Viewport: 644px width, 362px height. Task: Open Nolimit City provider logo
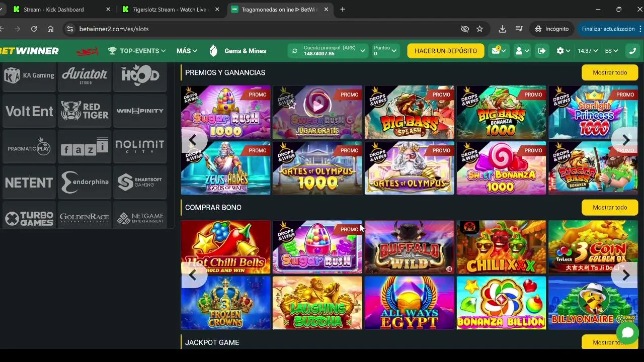point(140,146)
